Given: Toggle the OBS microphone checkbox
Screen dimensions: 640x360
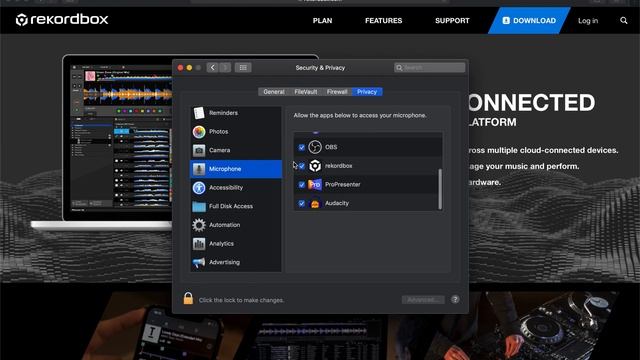Looking at the screenshot, I should tap(302, 147).
